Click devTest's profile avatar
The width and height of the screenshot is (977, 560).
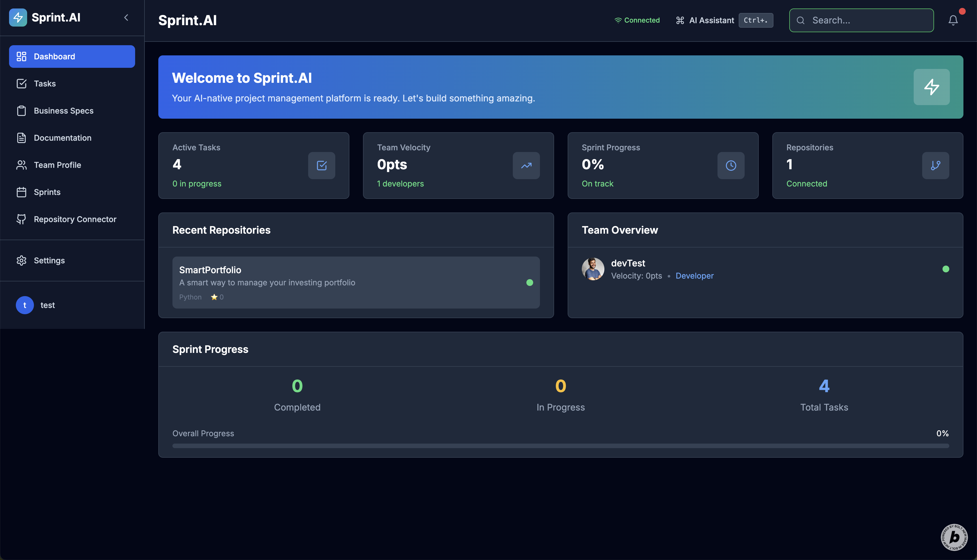(x=593, y=269)
